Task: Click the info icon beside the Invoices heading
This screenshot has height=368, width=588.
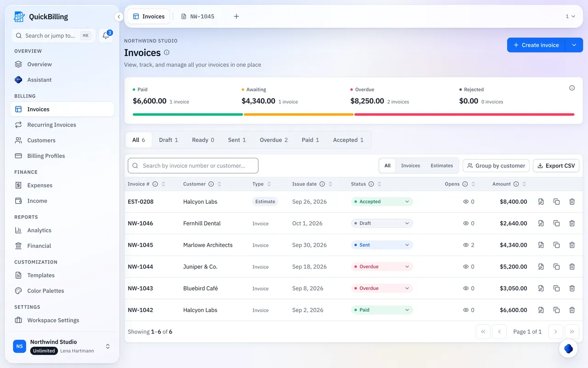Action: click(x=167, y=52)
